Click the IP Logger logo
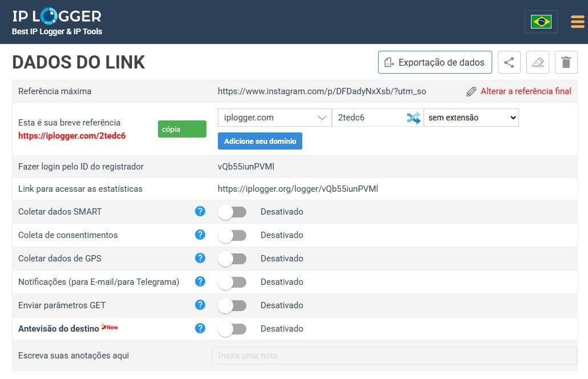Image resolution: width=588 pixels, height=379 pixels. click(x=57, y=16)
